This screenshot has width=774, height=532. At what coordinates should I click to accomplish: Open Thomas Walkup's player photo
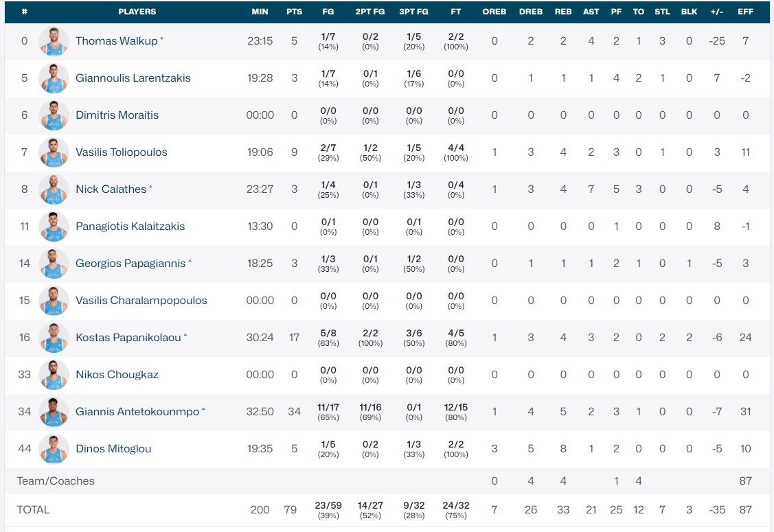pyautogui.click(x=54, y=41)
